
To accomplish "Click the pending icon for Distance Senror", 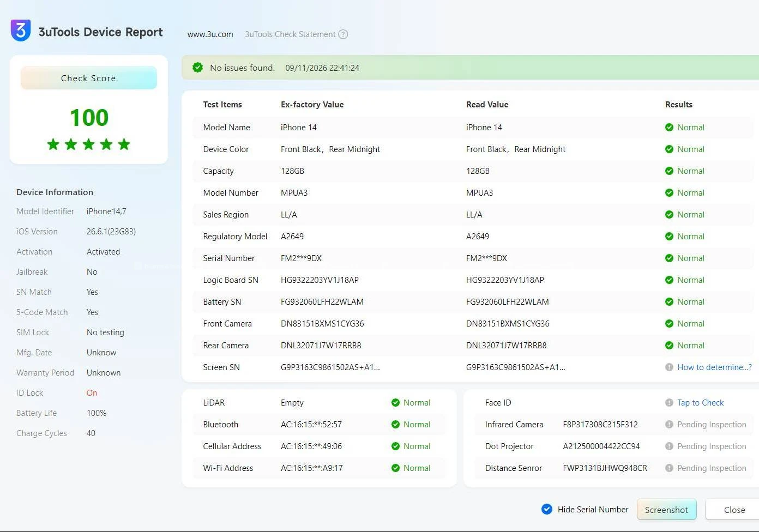I will (x=669, y=468).
